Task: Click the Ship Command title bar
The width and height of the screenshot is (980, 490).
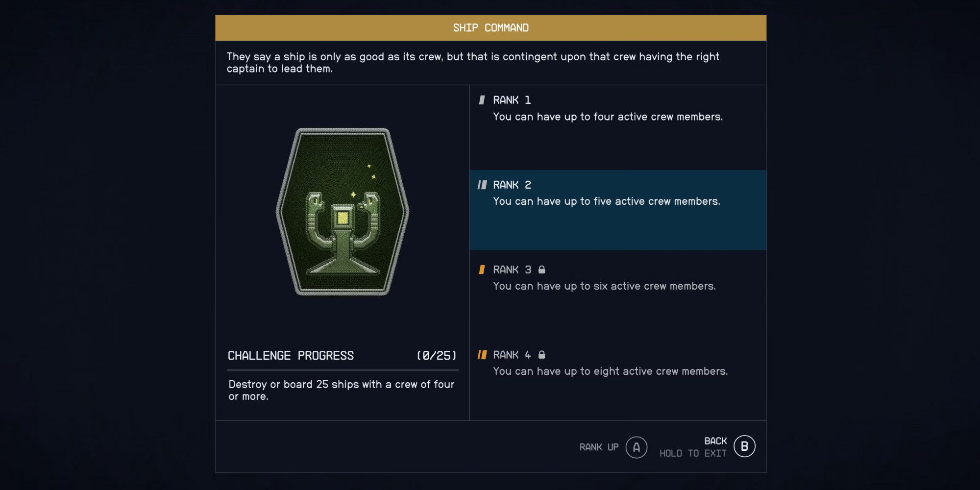Action: (x=490, y=28)
